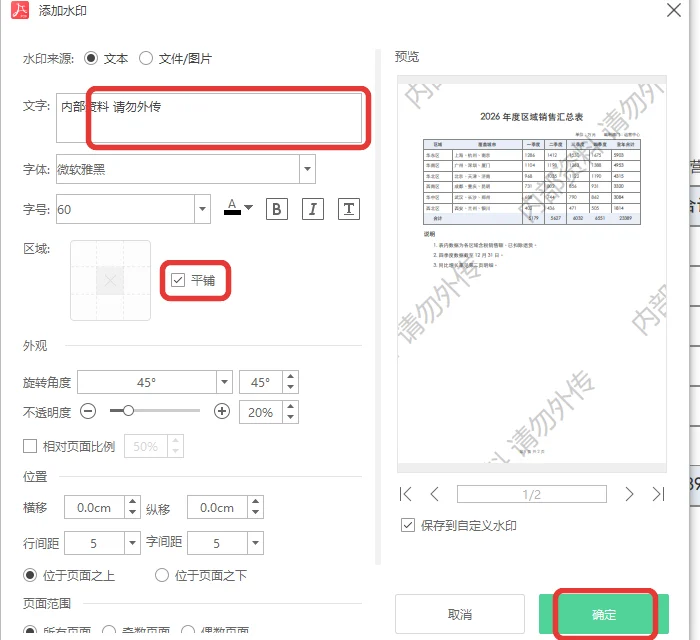Click the document preview thumbnail
This screenshot has height=640, width=700.
[532, 274]
